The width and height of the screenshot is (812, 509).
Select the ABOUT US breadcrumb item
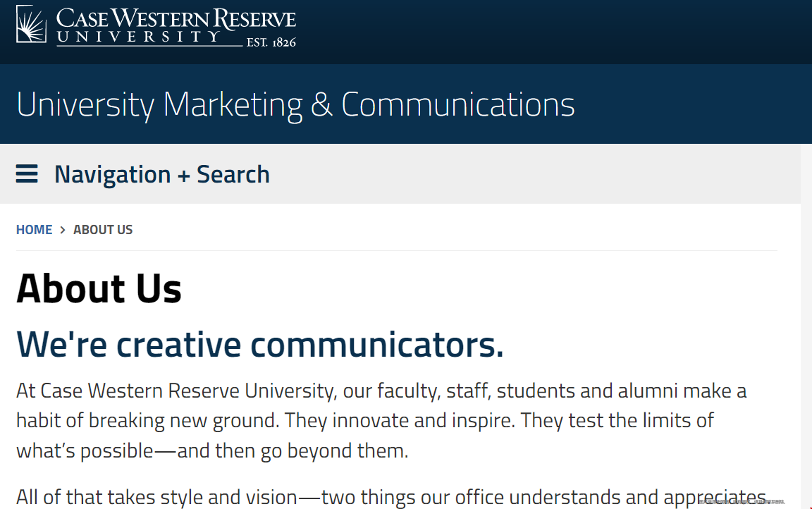pos(102,229)
